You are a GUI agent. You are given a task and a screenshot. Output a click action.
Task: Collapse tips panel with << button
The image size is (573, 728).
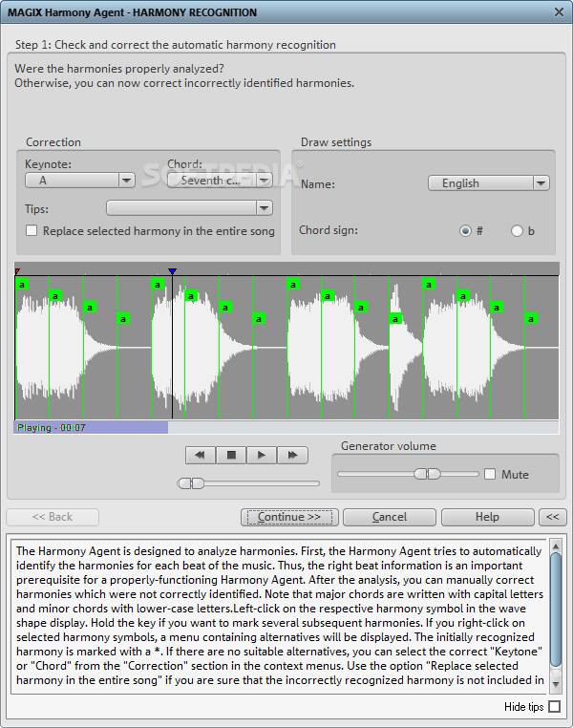point(553,517)
